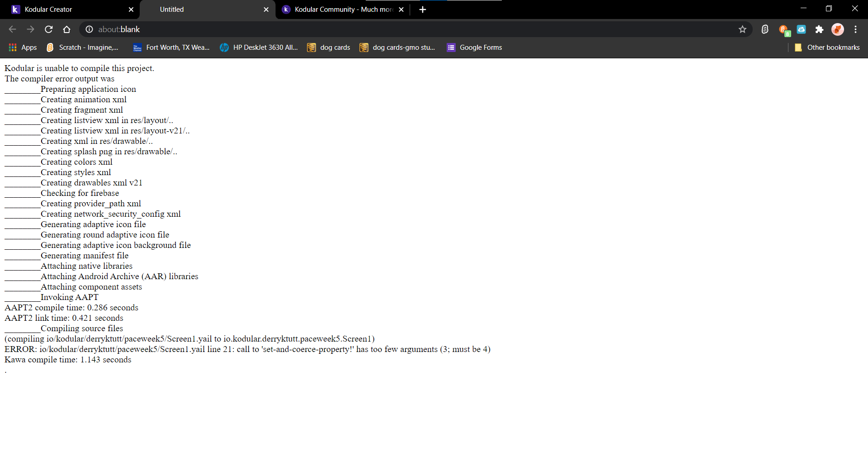Screen dimensions: 868x466
Task: Bookmark this page with the star icon
Action: coord(742,29)
